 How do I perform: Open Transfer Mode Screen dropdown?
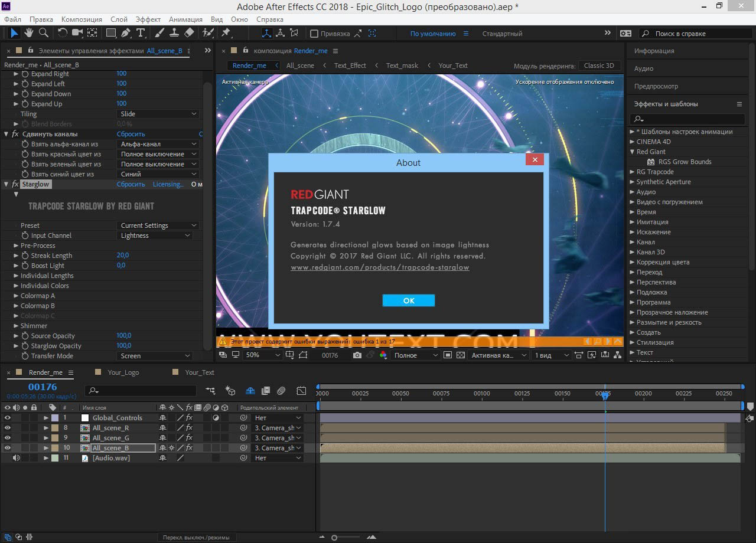click(x=155, y=356)
